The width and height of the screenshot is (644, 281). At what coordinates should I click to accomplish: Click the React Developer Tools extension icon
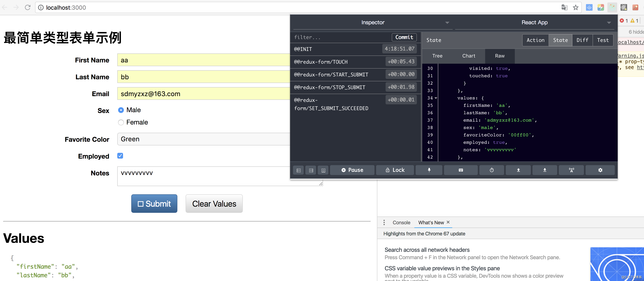point(623,7)
